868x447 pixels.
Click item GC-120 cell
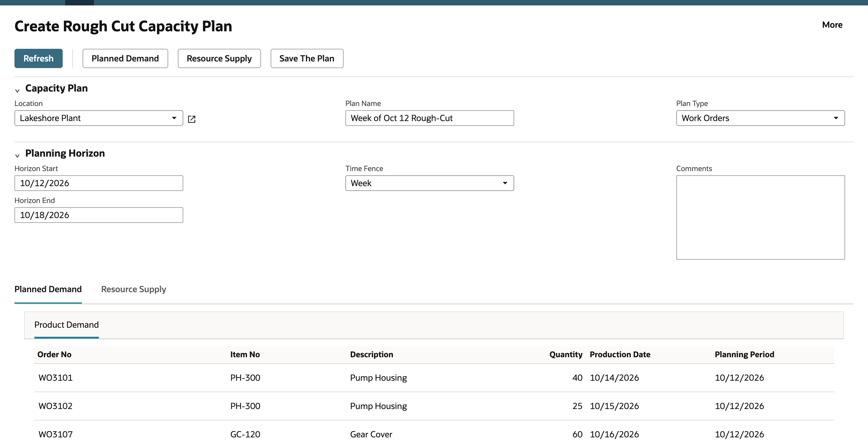(x=245, y=434)
